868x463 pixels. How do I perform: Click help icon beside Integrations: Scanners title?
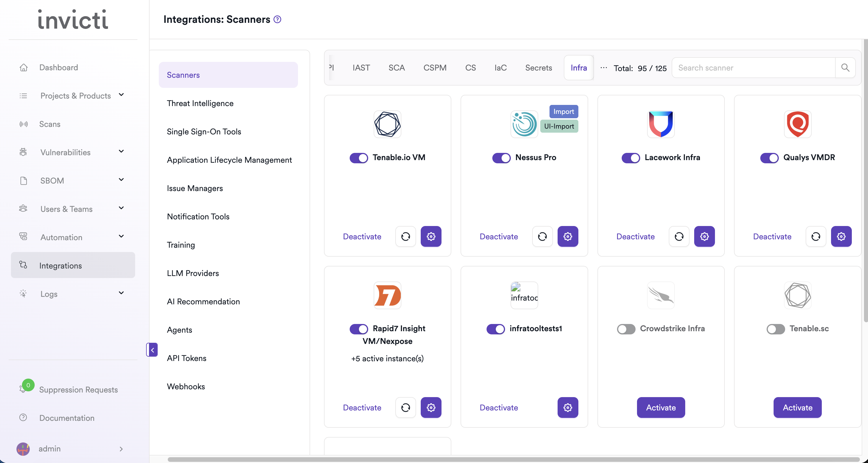point(277,19)
